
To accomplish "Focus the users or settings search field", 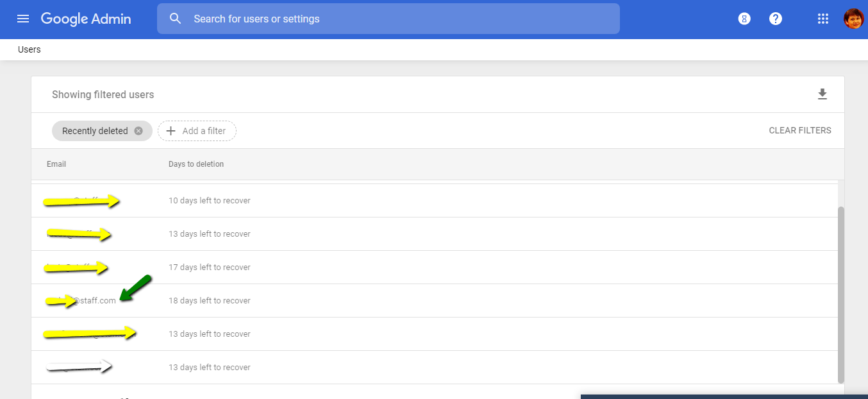I will click(x=397, y=19).
